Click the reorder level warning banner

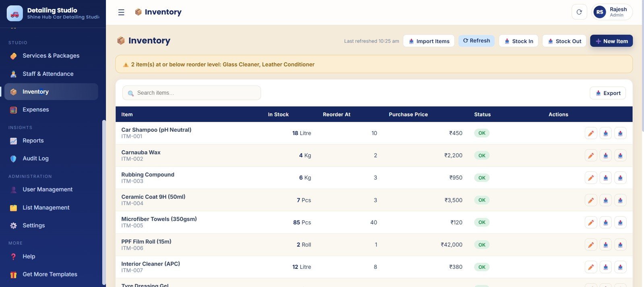[374, 64]
